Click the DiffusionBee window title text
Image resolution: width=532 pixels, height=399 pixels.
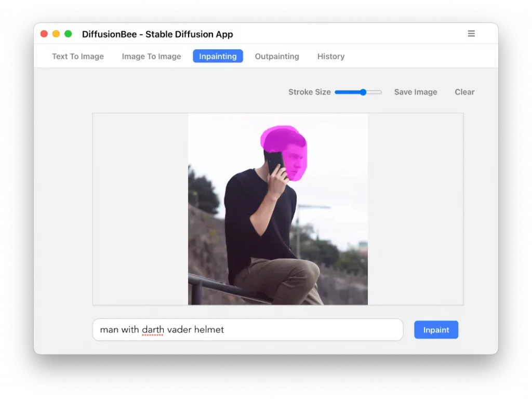pos(157,34)
